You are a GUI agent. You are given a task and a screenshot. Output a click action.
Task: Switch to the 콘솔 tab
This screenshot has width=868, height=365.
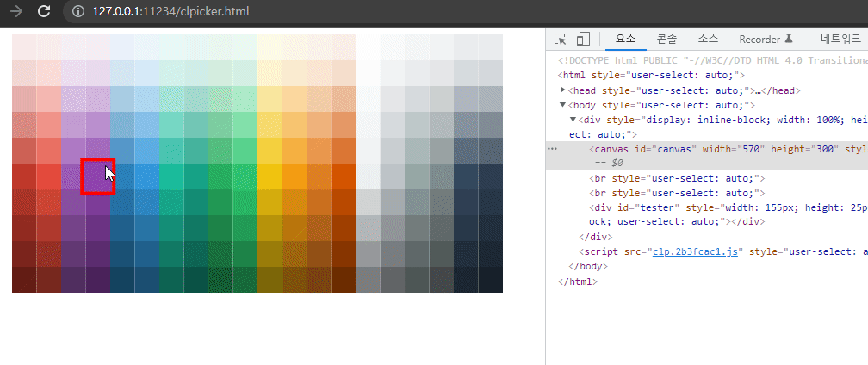coord(666,40)
